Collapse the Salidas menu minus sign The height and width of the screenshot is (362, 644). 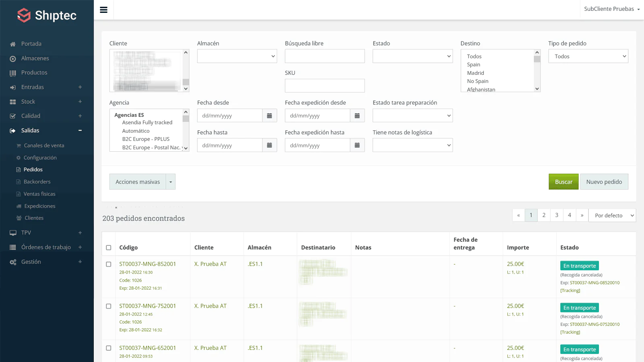tap(80, 130)
